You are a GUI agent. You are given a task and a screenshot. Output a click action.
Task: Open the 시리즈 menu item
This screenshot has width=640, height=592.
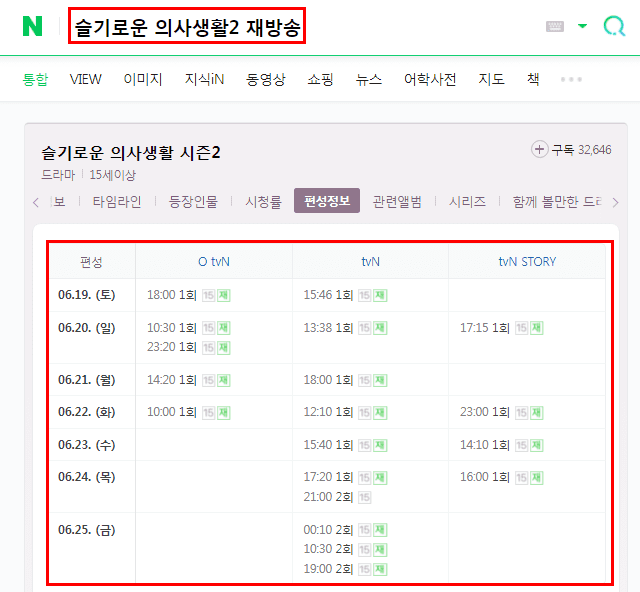[x=467, y=201]
